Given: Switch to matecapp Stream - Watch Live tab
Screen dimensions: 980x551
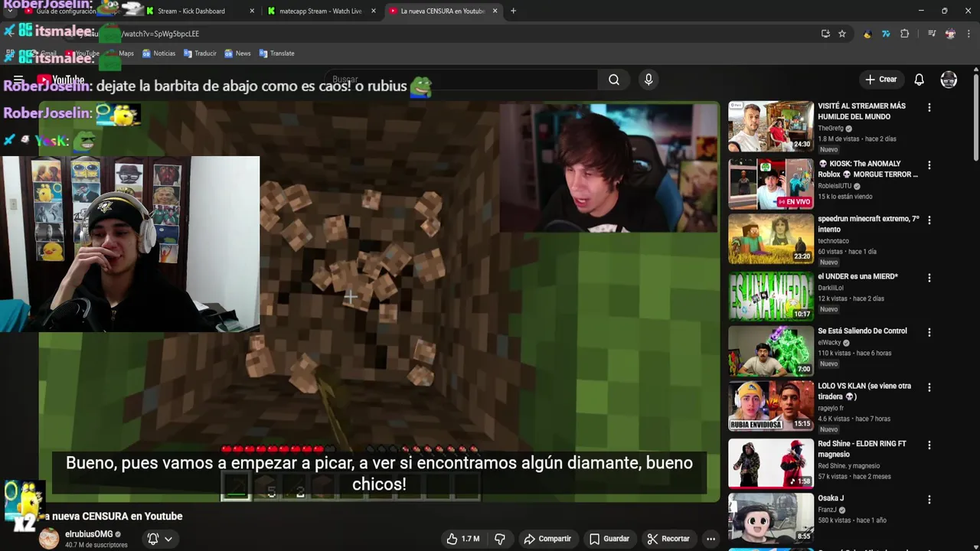Looking at the screenshot, I should 320,11.
